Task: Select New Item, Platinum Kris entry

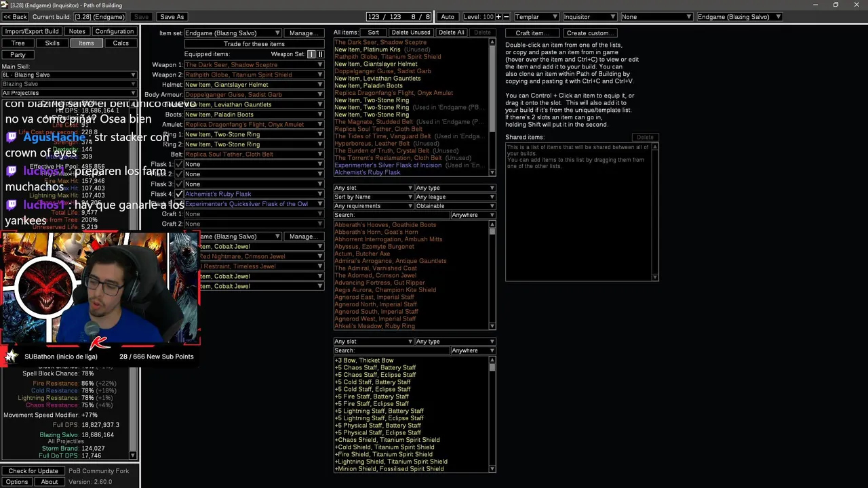Action: coord(382,49)
